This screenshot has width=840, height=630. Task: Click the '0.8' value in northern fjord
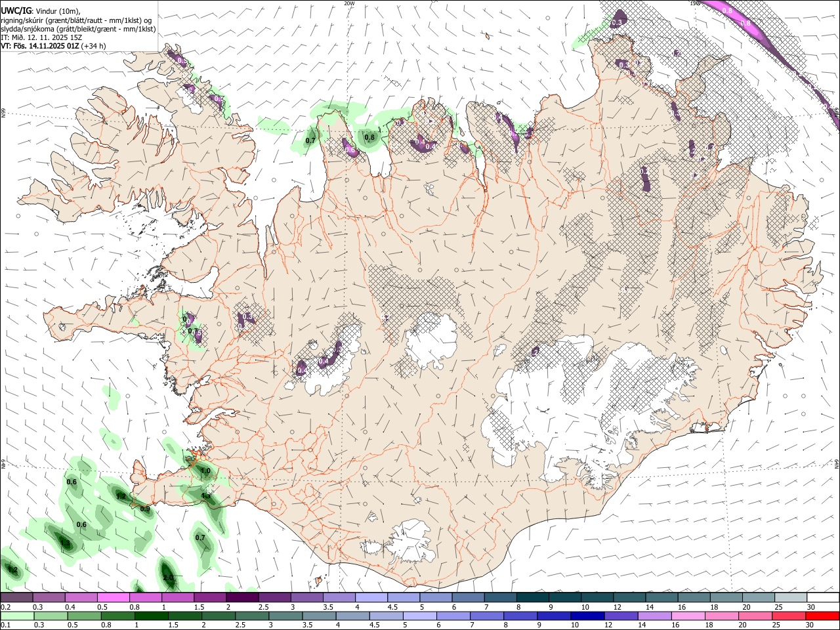point(369,137)
